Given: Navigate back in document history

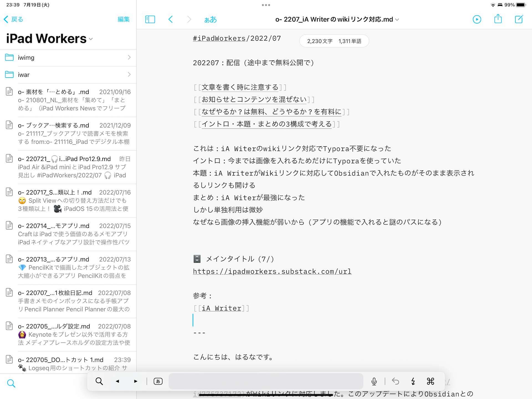Looking at the screenshot, I should (x=170, y=19).
